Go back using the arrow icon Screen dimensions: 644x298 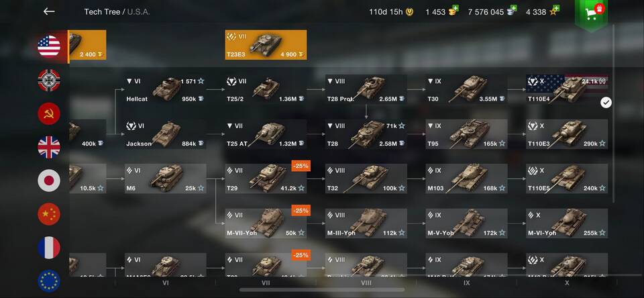point(49,11)
